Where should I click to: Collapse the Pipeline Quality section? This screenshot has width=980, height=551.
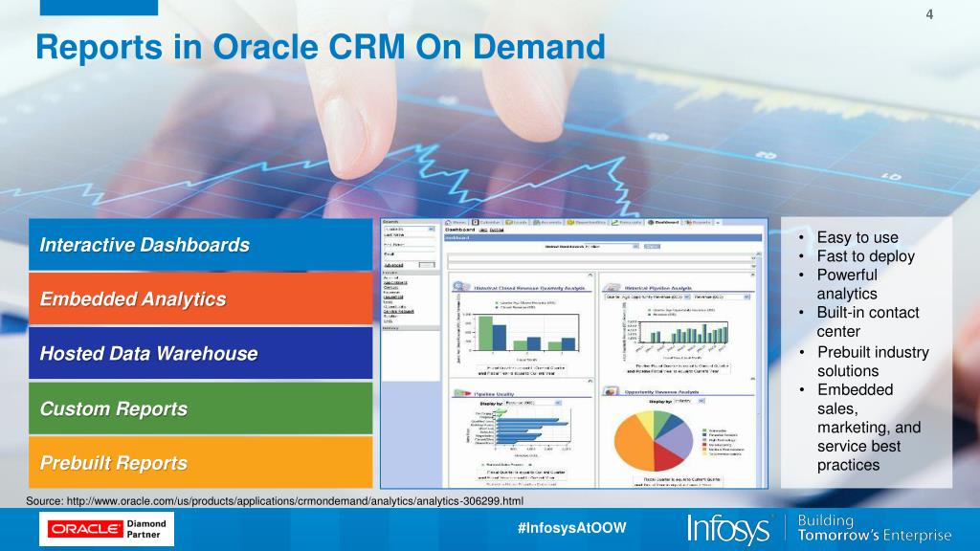click(590, 381)
